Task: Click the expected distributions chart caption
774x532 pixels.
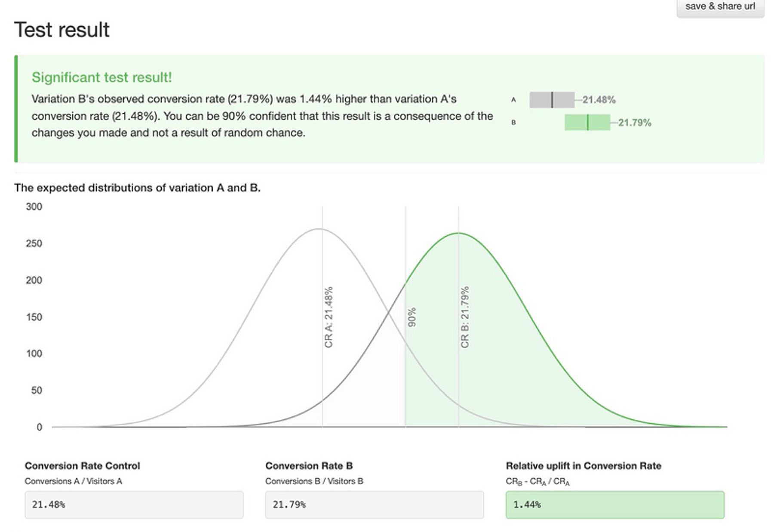Action: (x=137, y=188)
